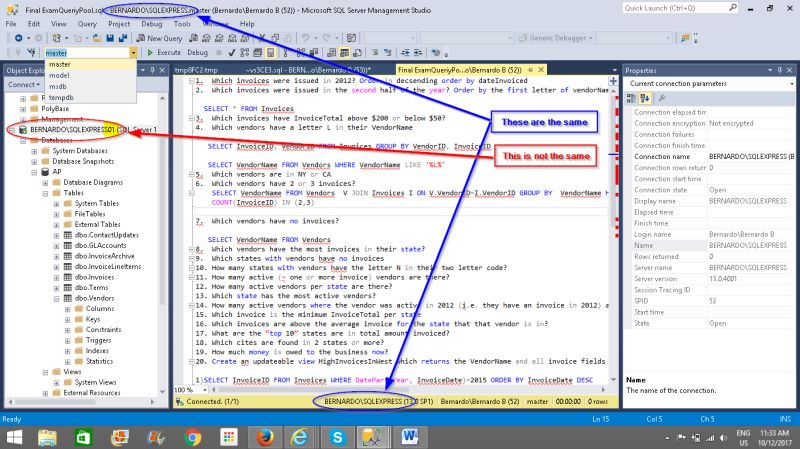Open the Query menu

[x=87, y=24]
